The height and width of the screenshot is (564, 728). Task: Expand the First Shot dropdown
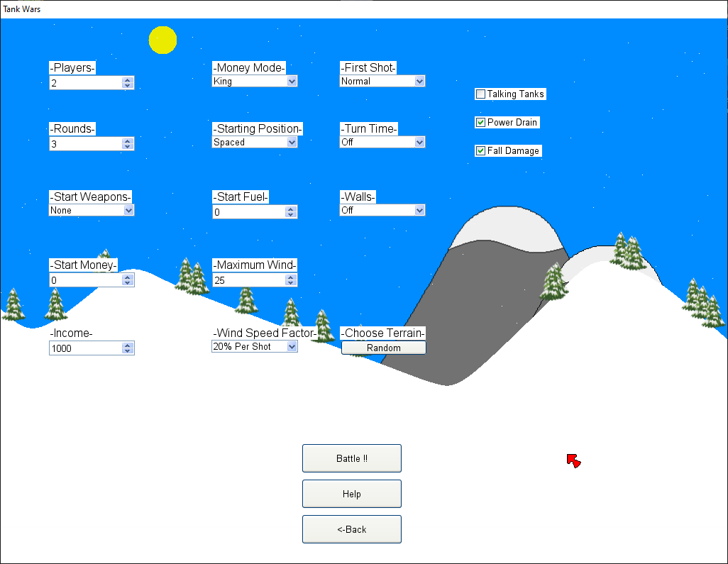click(x=419, y=82)
